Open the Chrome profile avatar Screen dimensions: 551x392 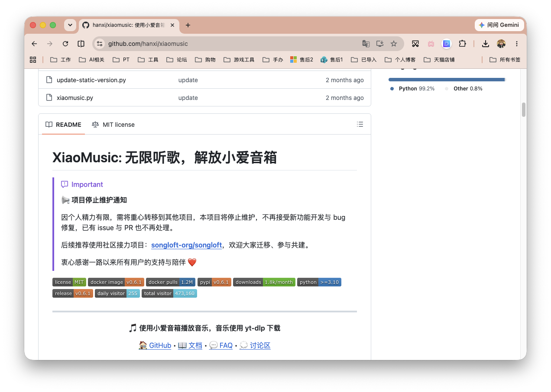point(501,44)
